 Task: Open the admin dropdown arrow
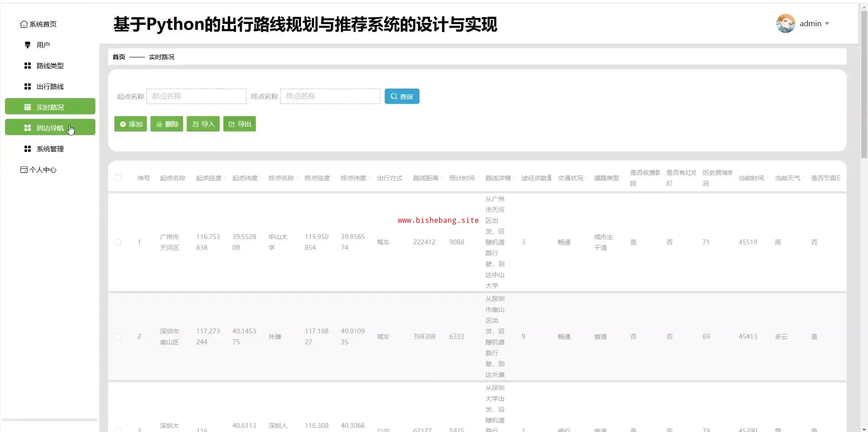click(827, 24)
